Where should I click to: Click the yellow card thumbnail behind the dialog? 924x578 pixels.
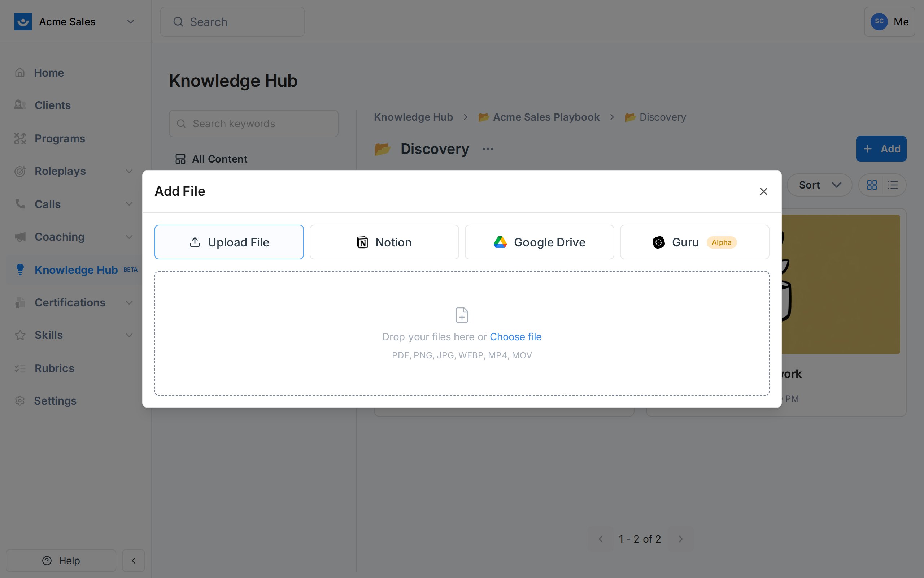(x=841, y=284)
